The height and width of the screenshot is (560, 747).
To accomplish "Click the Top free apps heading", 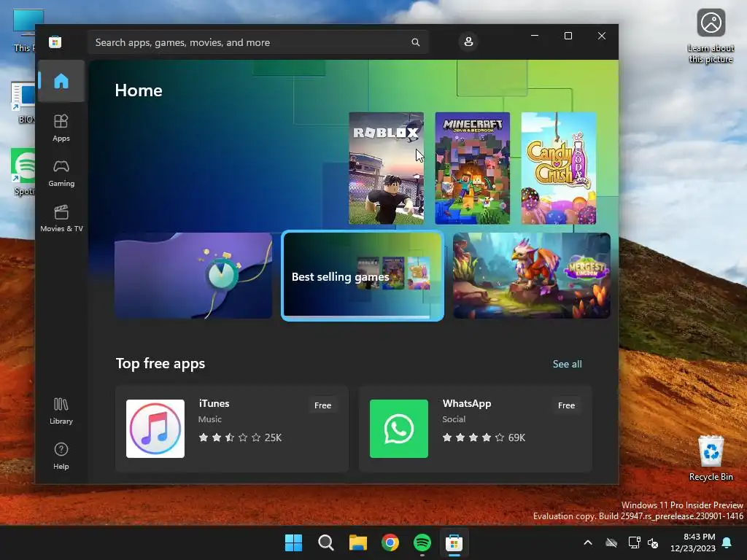I will (x=160, y=364).
